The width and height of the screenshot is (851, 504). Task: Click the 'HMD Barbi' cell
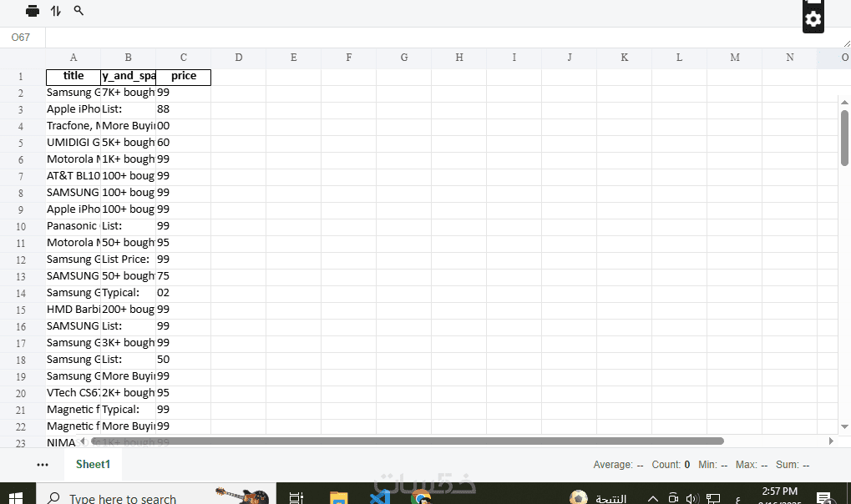point(73,310)
